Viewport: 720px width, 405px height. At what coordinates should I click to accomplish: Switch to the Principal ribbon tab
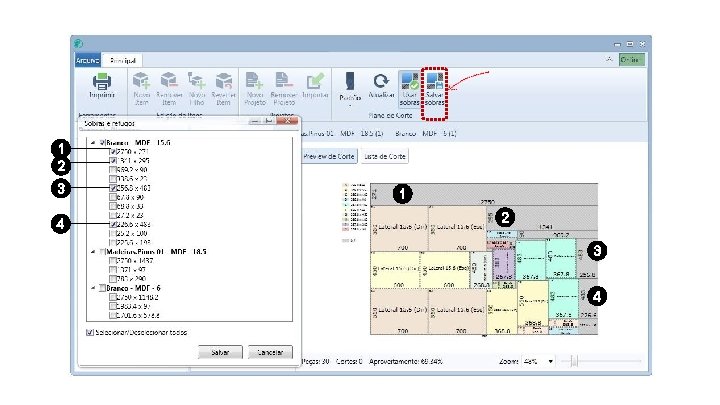click(123, 60)
